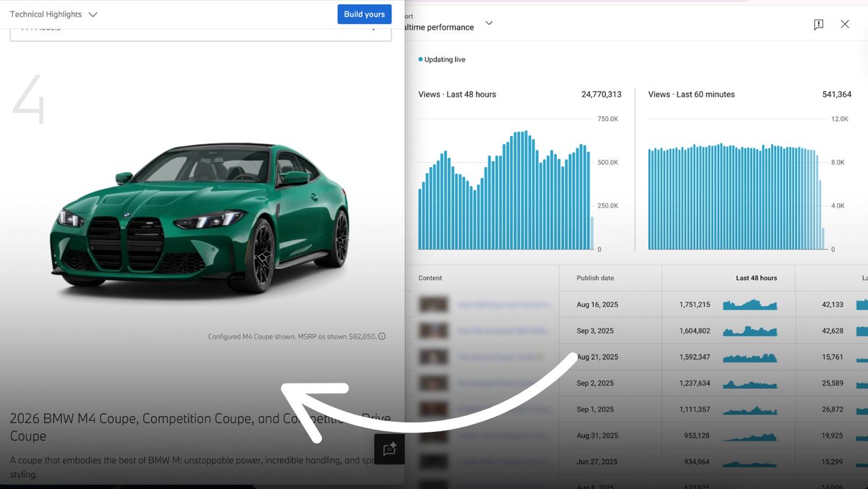Click the Views Last 48 hours heading
The height and width of the screenshot is (489, 868).
457,95
